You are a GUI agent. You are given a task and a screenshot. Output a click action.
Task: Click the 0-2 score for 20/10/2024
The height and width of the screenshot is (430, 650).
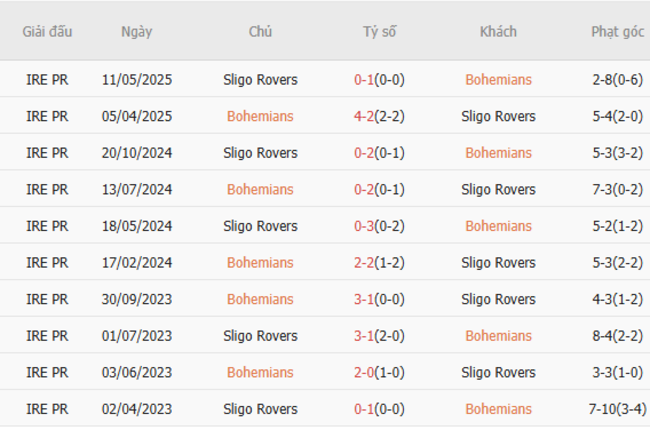coord(365,153)
